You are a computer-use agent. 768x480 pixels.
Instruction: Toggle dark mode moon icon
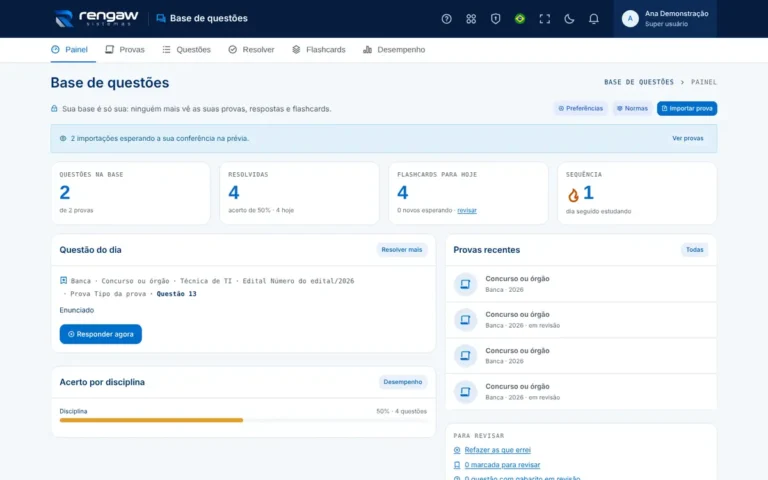click(569, 19)
